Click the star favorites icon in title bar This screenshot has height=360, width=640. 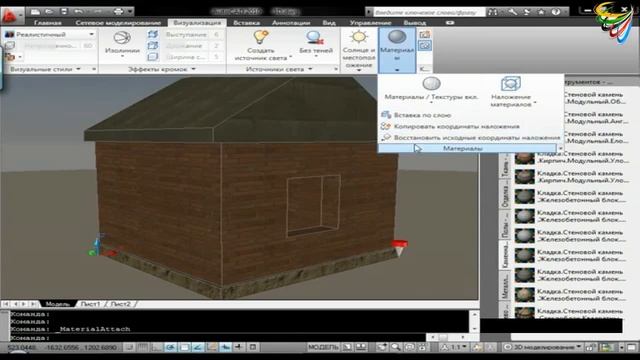coord(541,12)
